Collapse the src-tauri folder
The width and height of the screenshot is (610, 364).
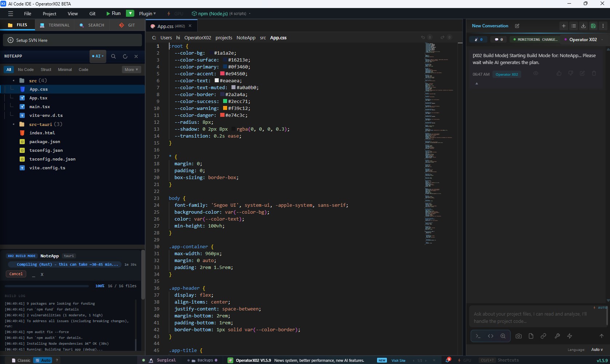13,124
